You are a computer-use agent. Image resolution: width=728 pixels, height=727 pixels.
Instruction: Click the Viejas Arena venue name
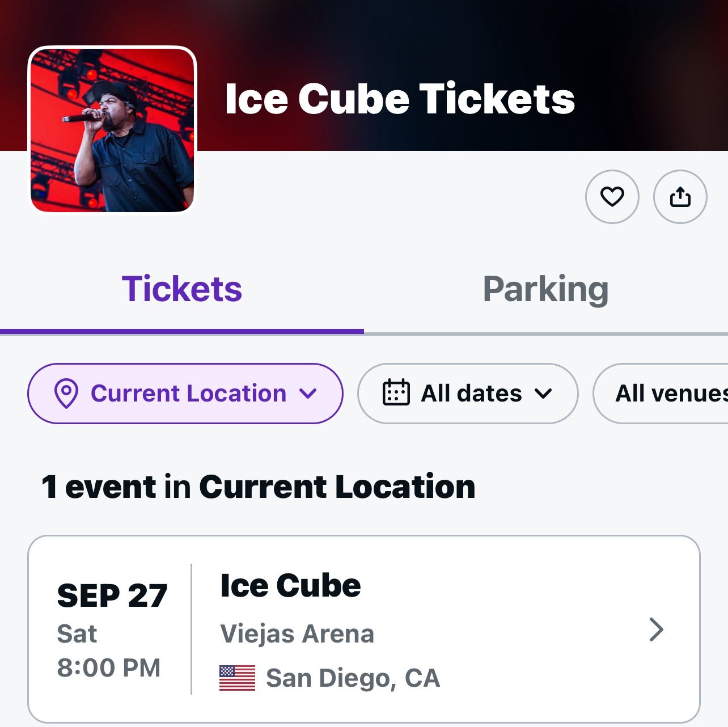pos(297,634)
